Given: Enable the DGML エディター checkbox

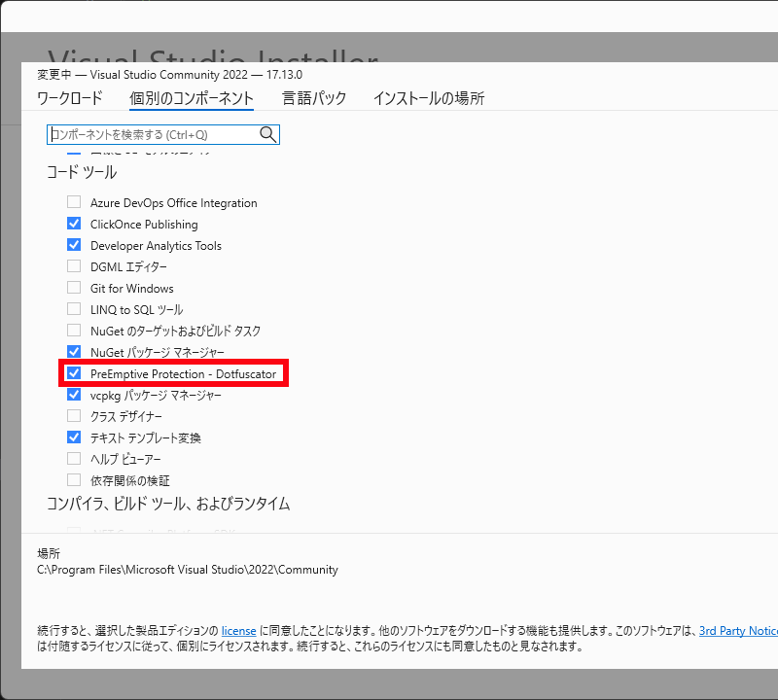Looking at the screenshot, I should (x=74, y=266).
